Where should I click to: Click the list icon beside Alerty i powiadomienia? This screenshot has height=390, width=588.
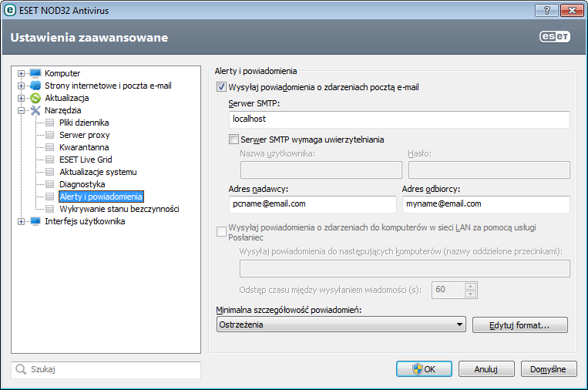(x=49, y=197)
